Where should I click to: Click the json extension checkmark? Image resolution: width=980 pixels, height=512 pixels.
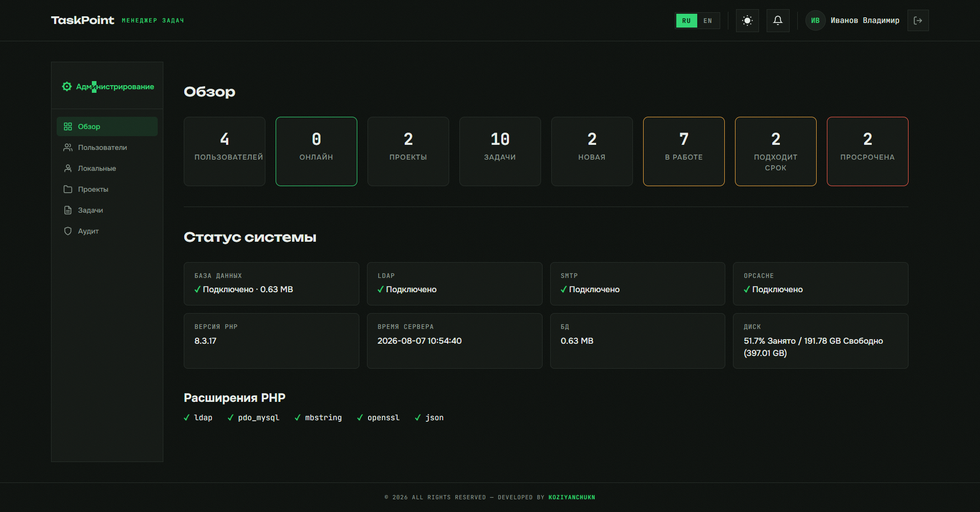tap(418, 418)
